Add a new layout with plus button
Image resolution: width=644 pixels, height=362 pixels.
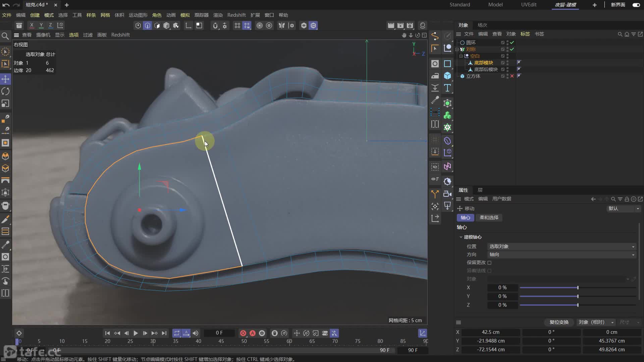pyautogui.click(x=595, y=5)
